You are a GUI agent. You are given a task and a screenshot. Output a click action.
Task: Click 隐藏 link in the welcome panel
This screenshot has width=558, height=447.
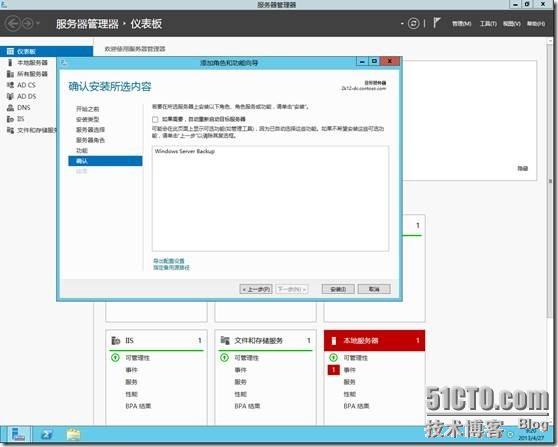tap(522, 168)
